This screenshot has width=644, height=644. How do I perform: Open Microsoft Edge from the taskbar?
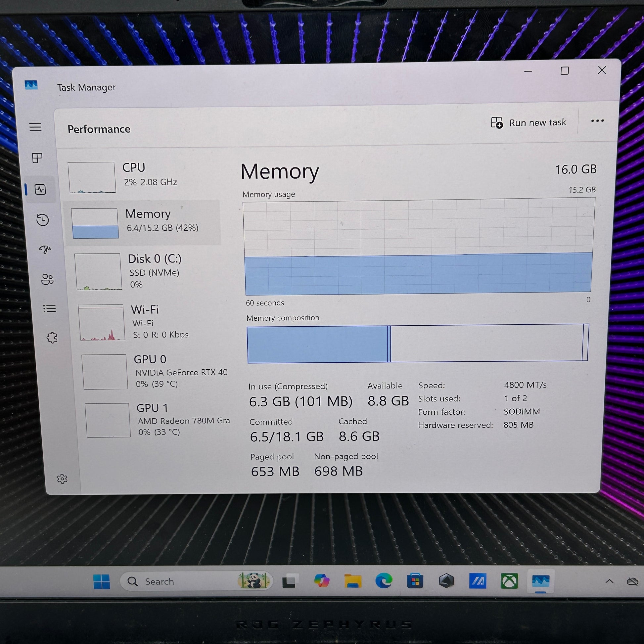click(384, 581)
